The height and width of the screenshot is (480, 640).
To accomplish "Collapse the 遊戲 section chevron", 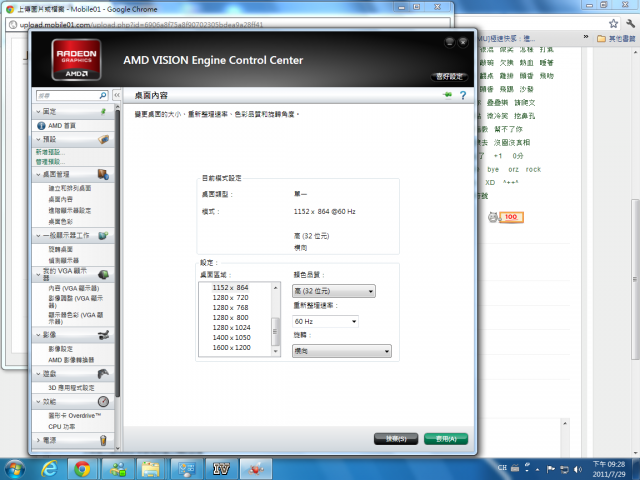I will pyautogui.click(x=38, y=373).
